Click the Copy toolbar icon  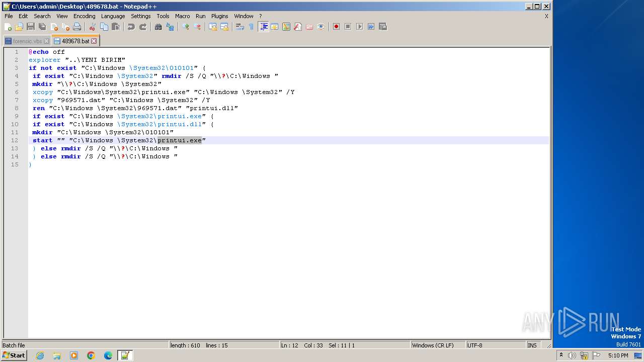click(104, 27)
